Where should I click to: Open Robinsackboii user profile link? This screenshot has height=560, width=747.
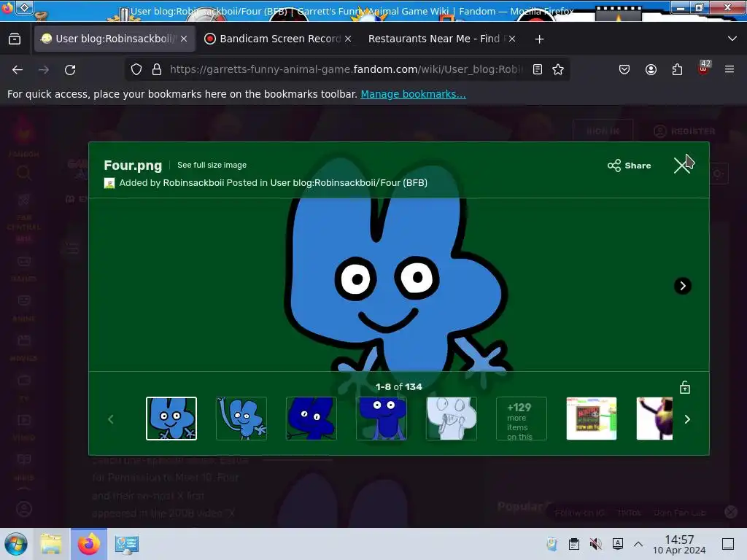point(193,183)
